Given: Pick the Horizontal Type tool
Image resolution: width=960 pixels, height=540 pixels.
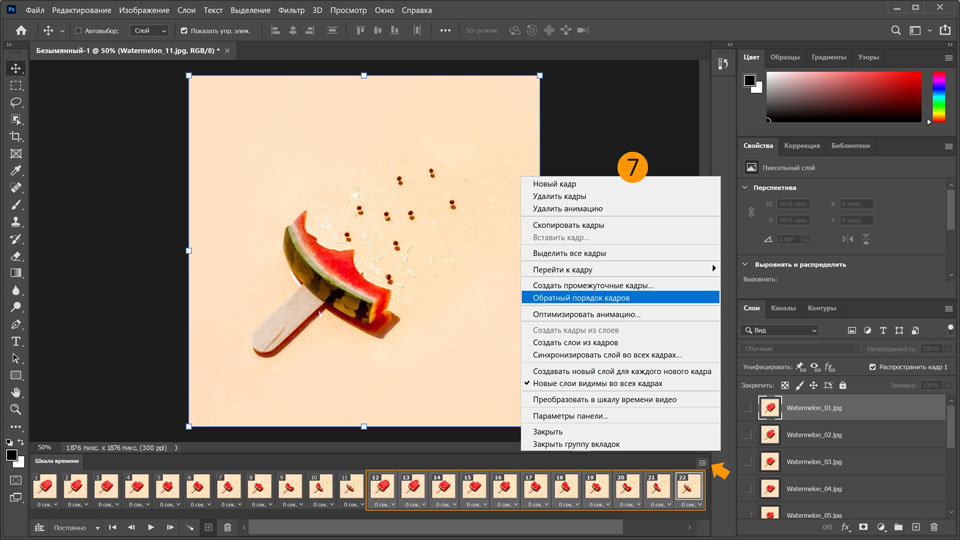Looking at the screenshot, I should tap(16, 341).
